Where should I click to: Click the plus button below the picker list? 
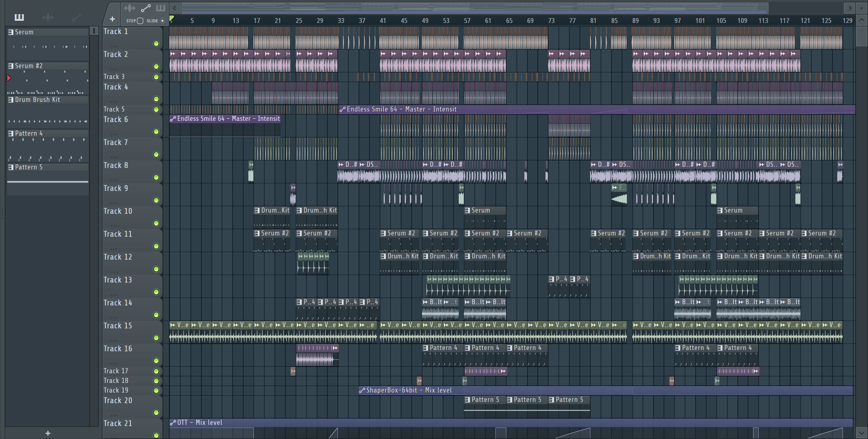[48, 433]
